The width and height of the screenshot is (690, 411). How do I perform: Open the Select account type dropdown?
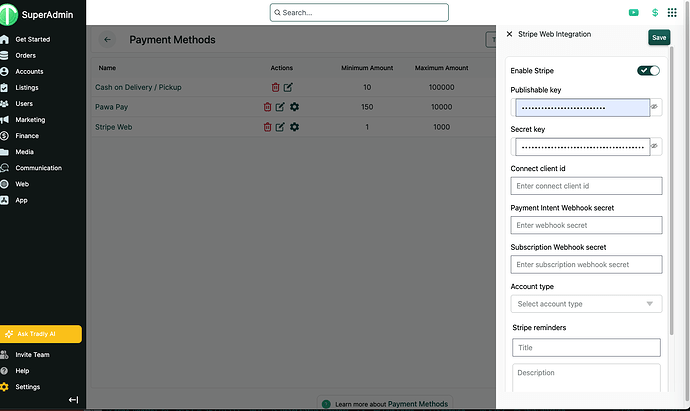586,304
